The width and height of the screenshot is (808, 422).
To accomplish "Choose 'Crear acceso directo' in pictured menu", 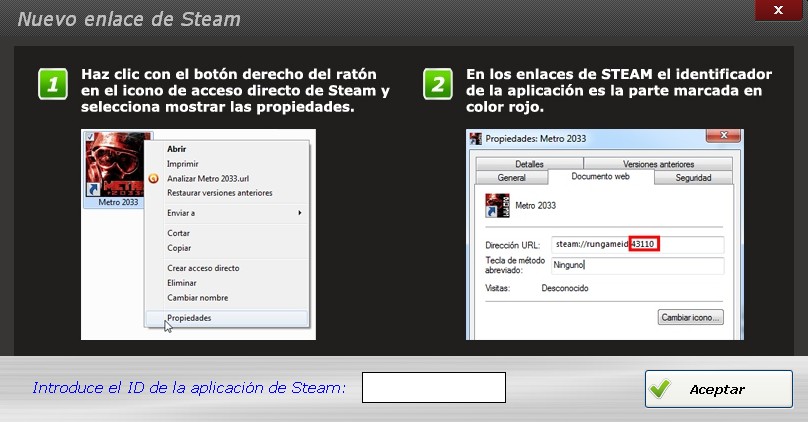I will pyautogui.click(x=203, y=268).
